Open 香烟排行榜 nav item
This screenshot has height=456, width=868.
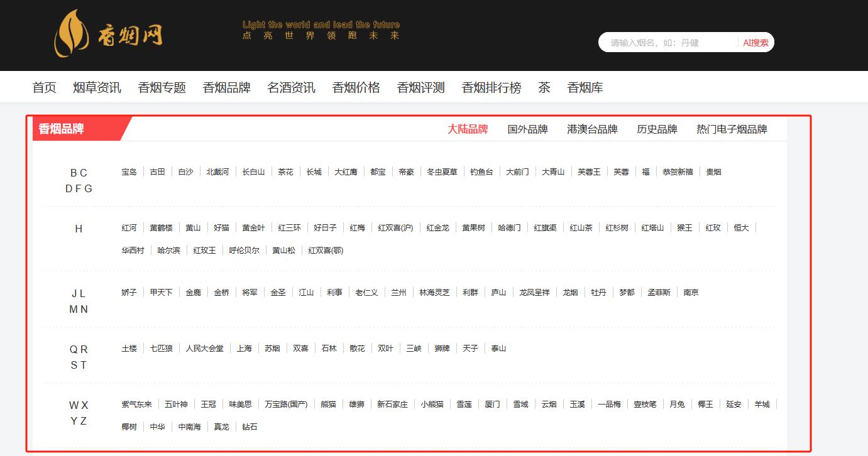(491, 87)
